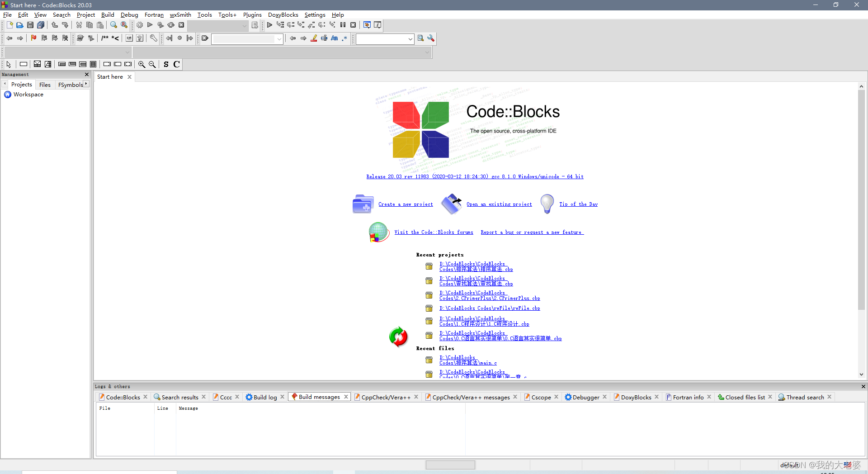Click the Zoom in magnifier icon
This screenshot has width=868, height=474.
coord(142,64)
